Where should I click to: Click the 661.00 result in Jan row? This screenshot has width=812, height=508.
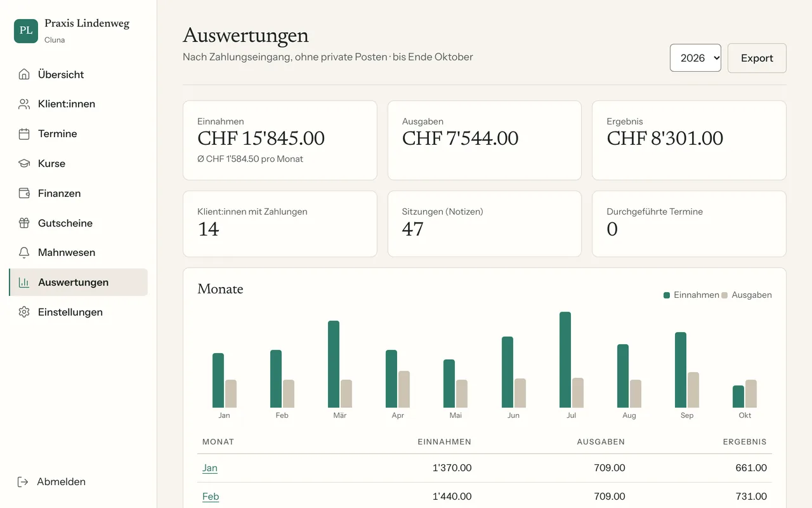pyautogui.click(x=751, y=468)
